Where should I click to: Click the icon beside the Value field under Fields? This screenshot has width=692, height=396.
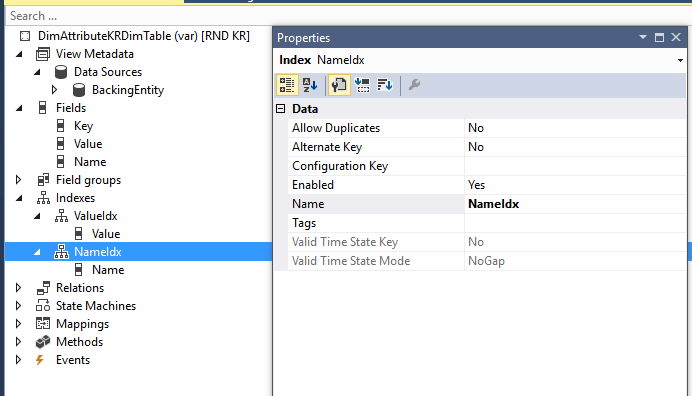(x=60, y=144)
